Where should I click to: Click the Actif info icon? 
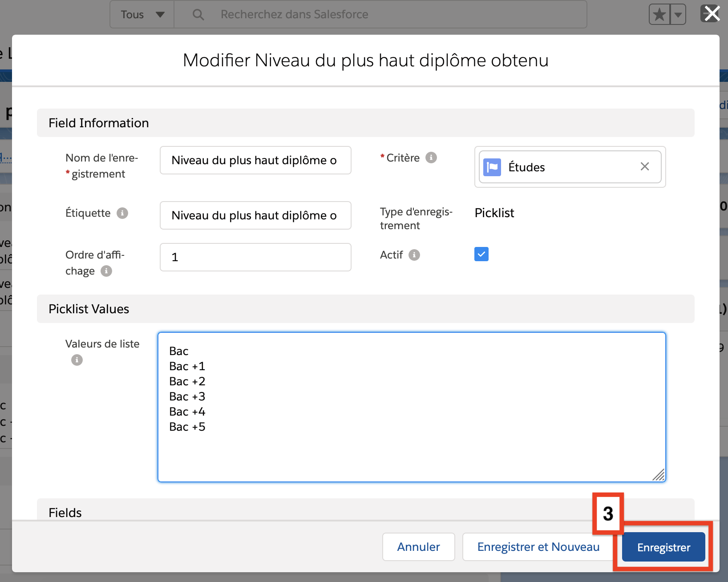(414, 255)
